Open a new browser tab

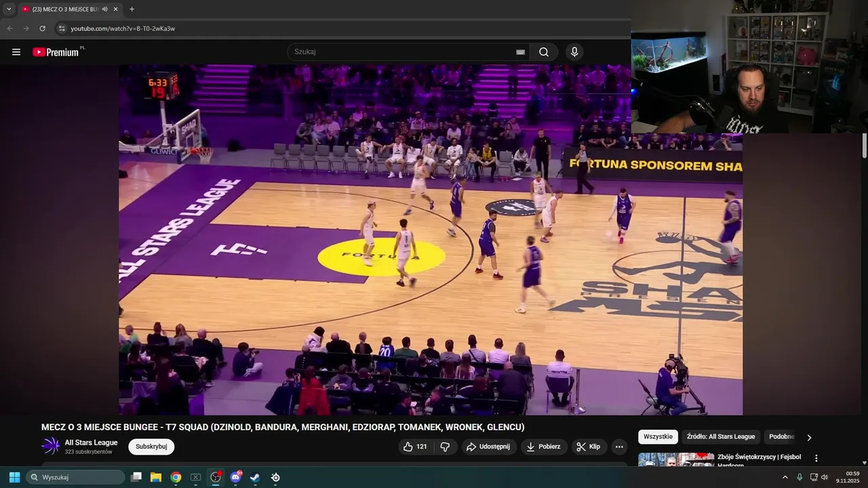point(132,9)
